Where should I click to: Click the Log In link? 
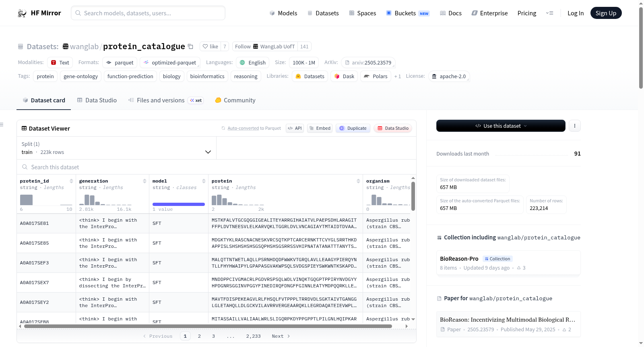(576, 13)
